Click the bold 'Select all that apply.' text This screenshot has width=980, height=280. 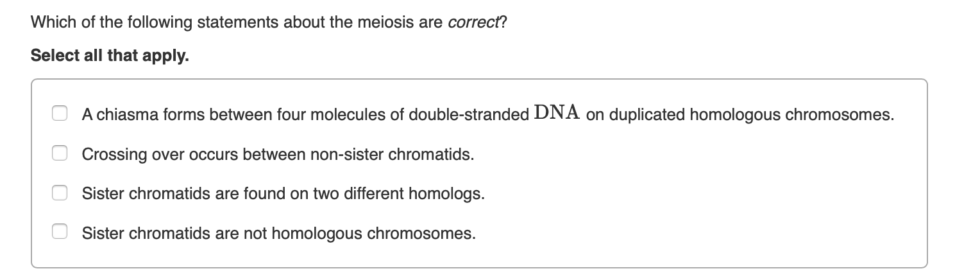110,56
